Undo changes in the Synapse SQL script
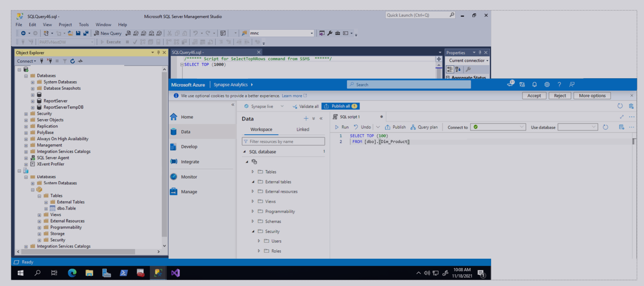The width and height of the screenshot is (644, 286). click(x=362, y=127)
